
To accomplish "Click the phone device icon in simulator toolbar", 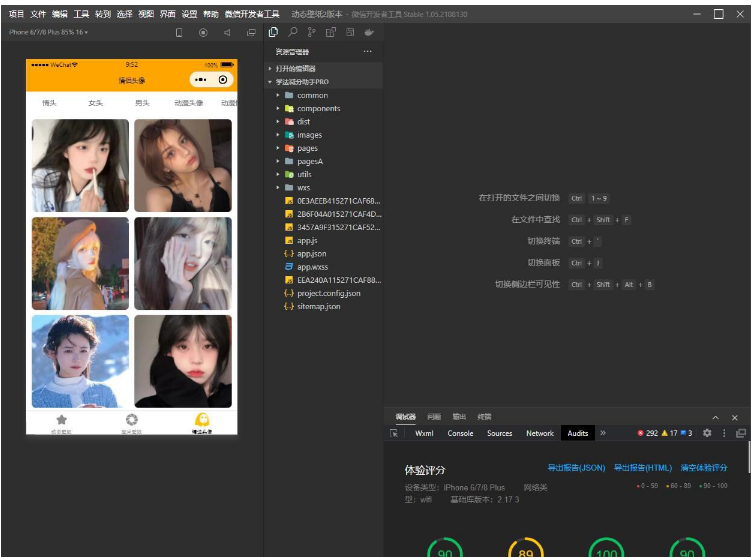I will point(179,33).
